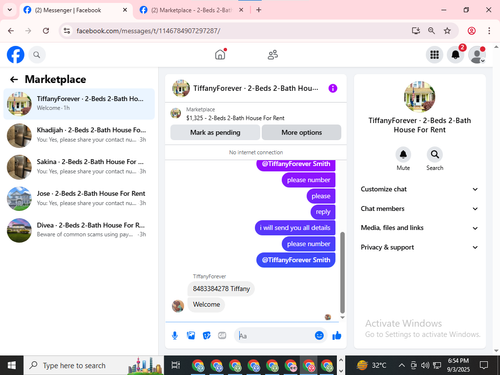The width and height of the screenshot is (500, 375).
Task: Show hidden system tray icons chevron
Action: pyautogui.click(x=402, y=365)
